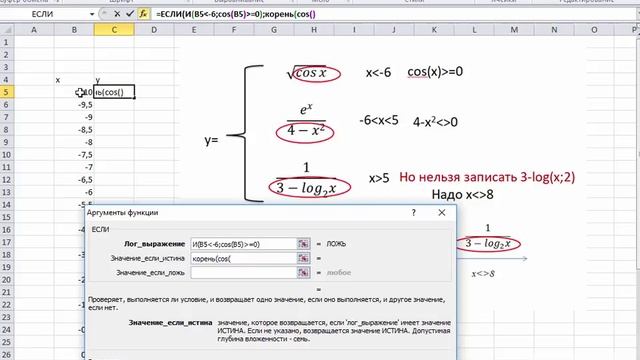
Task: Select row 5 header
Action: click(x=6, y=92)
